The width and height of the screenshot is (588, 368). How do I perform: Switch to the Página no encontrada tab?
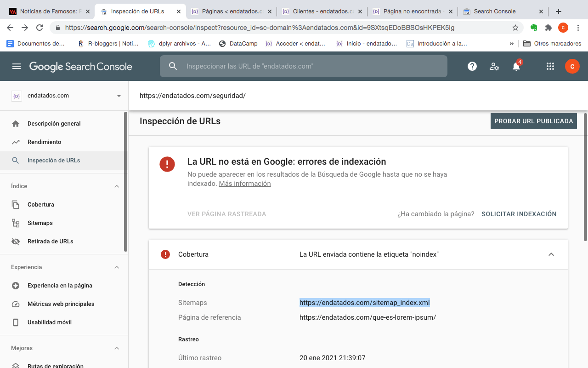(413, 11)
